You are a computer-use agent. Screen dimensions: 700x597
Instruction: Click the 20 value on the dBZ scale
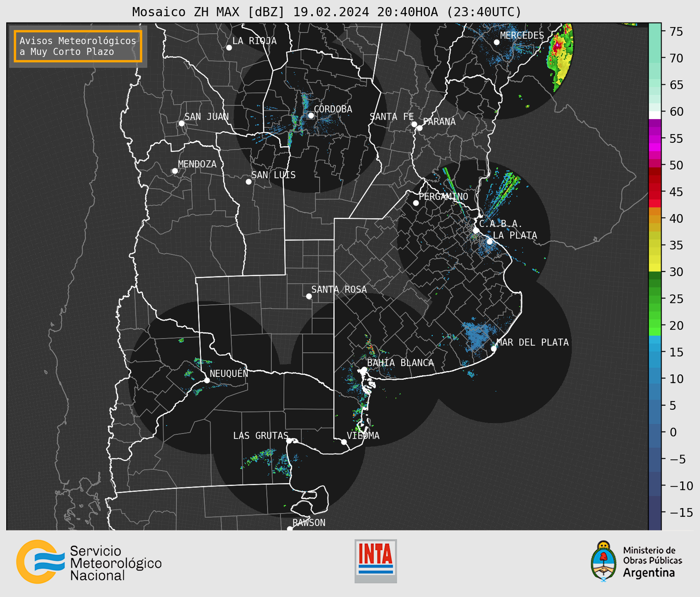676,325
